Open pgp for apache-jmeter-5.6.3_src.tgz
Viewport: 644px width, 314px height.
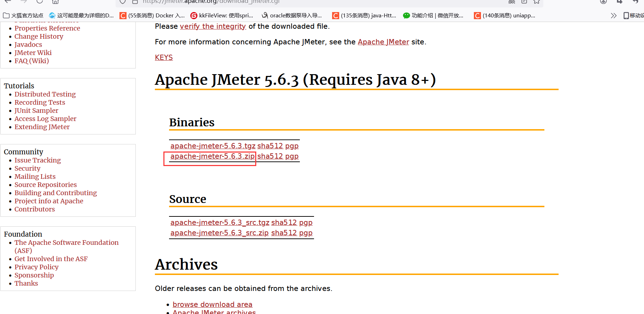coord(306,222)
